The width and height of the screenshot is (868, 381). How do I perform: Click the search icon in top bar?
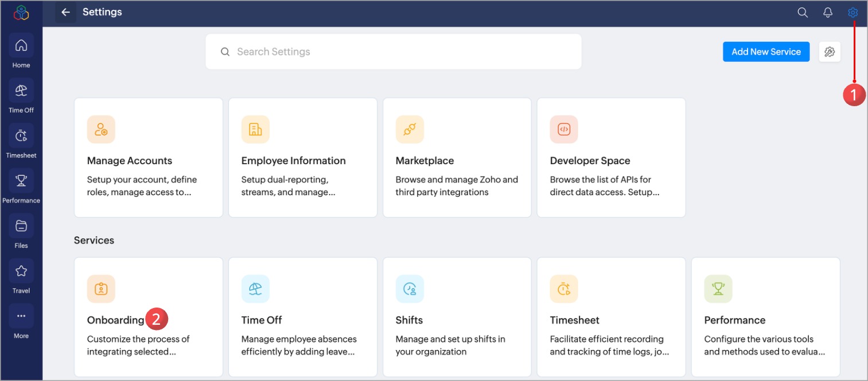click(803, 13)
